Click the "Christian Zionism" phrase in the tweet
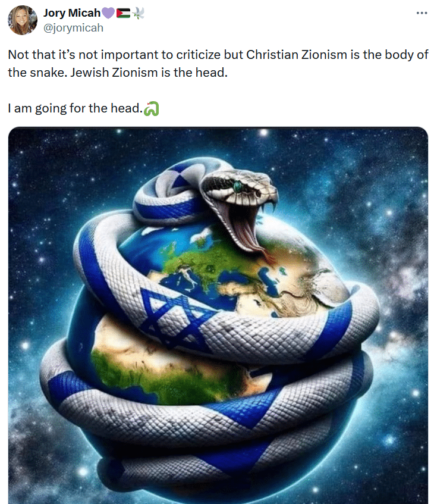 297,55
